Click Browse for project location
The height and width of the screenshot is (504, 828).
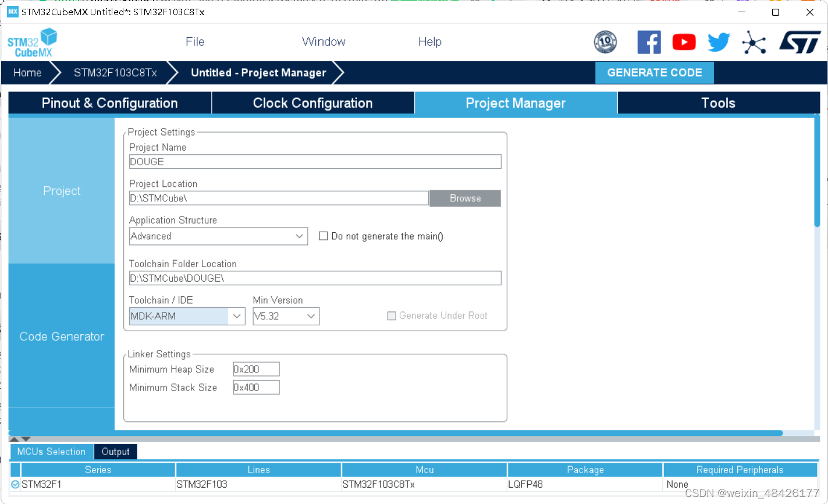click(x=465, y=198)
